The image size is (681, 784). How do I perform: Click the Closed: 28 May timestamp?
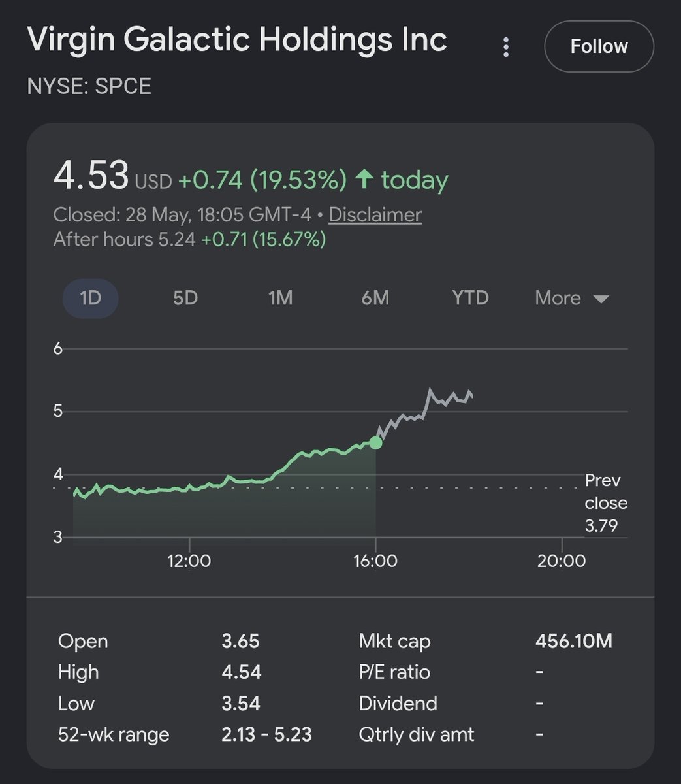point(182,215)
